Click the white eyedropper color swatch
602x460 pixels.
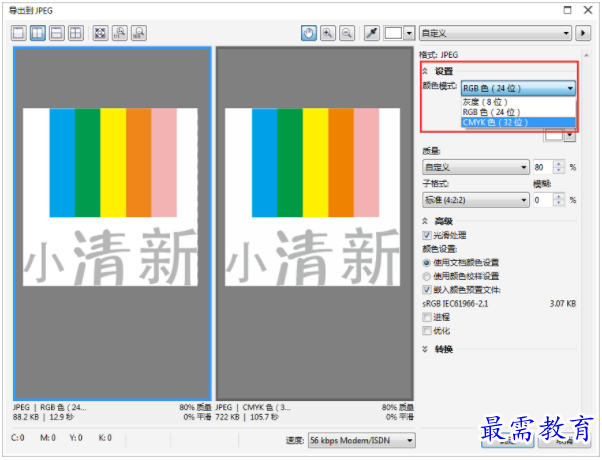[394, 33]
